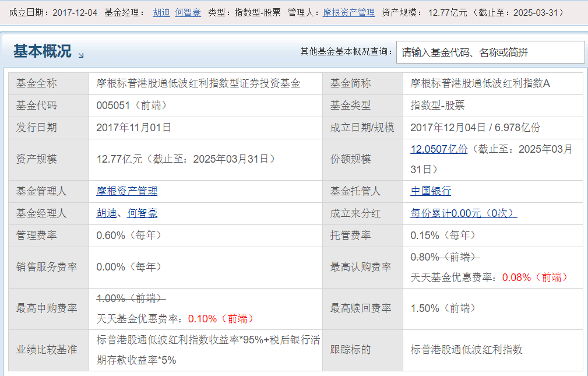Select the 基本概况 section heading
This screenshot has height=376, width=588.
tap(43, 51)
